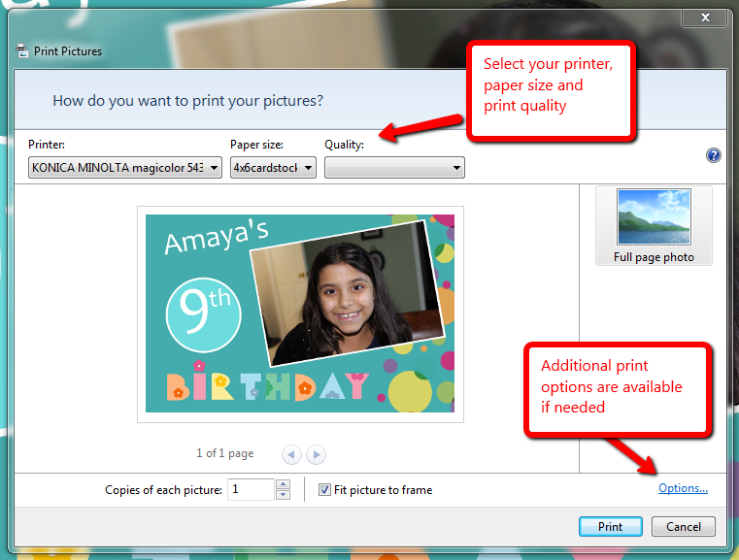The image size is (739, 560).
Task: Click the Copies of each picture field
Action: 251,489
